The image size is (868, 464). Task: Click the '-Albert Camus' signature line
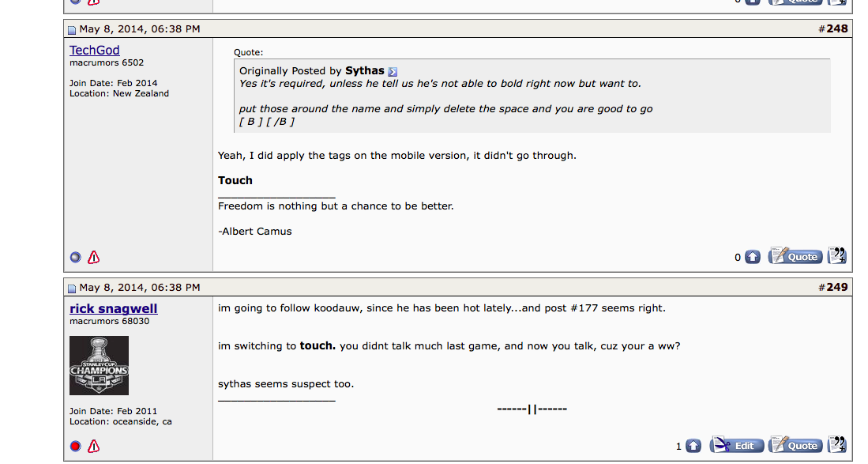[x=254, y=232]
